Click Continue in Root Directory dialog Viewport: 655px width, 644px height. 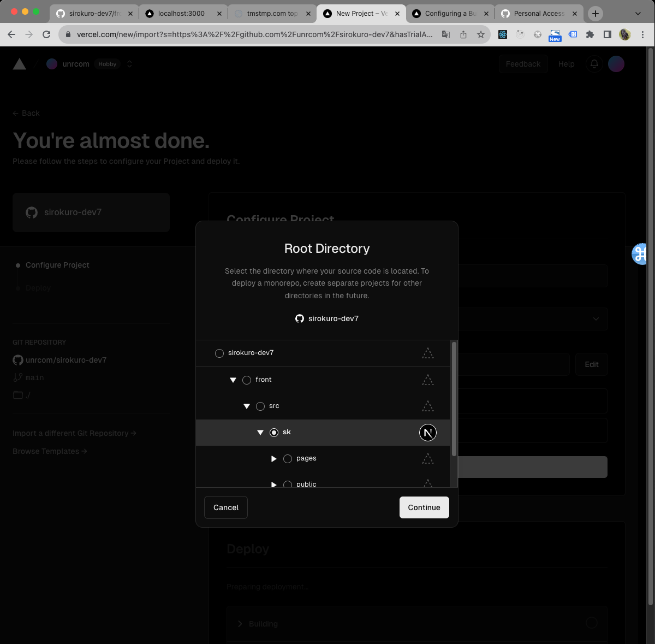pyautogui.click(x=424, y=507)
